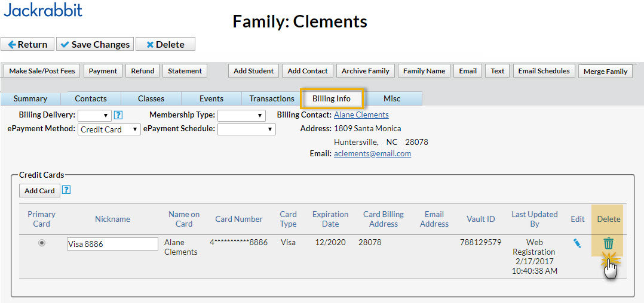Go to the Classes tab
This screenshot has height=303, width=644.
[151, 98]
